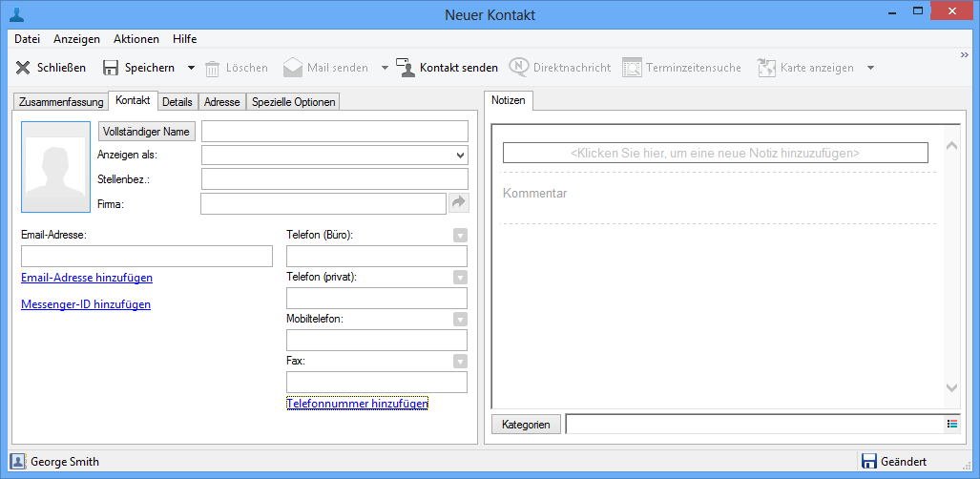
Task: Open the Anzeigen menu
Action: click(77, 39)
